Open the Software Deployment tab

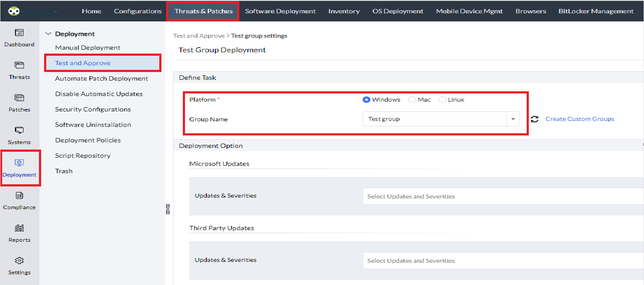pyautogui.click(x=280, y=11)
